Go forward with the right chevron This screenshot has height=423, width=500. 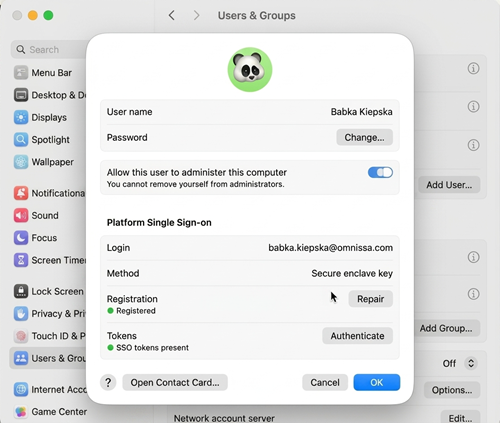click(197, 15)
